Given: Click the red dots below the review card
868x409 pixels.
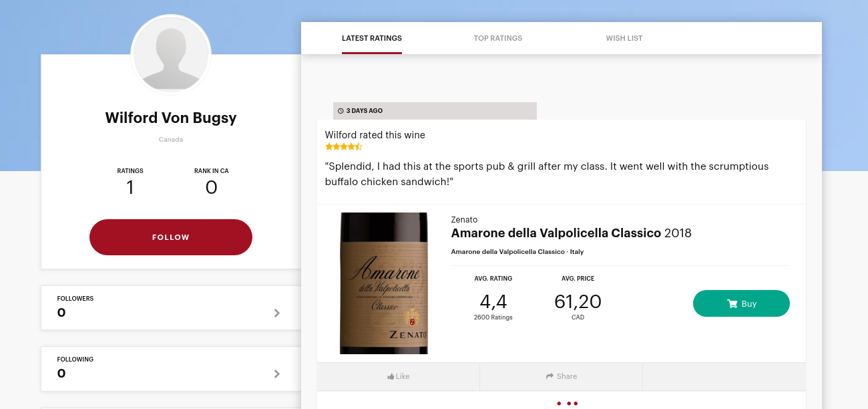Looking at the screenshot, I should [x=567, y=404].
